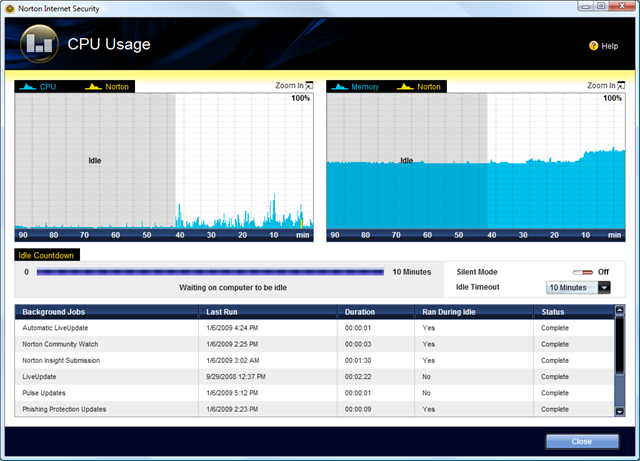Click the Memory usage graph area
The width and height of the screenshot is (640, 461).
(x=476, y=161)
